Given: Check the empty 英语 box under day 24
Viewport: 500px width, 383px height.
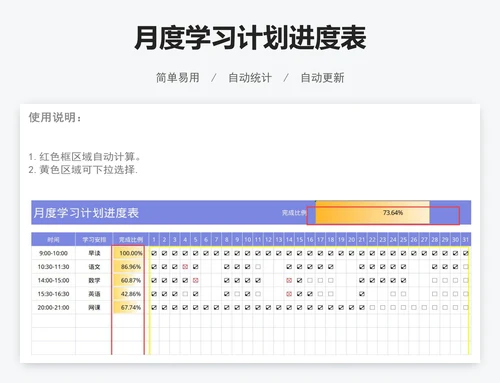Looking at the screenshot, I should tap(393, 294).
